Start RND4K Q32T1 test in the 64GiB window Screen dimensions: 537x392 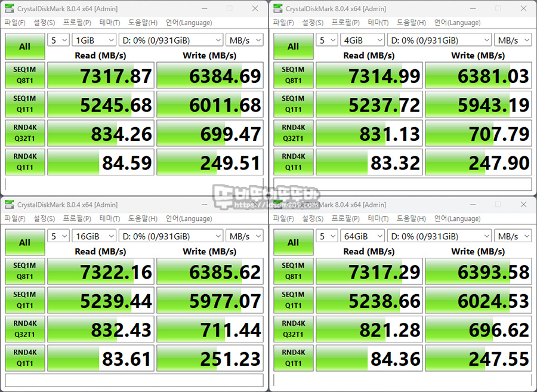pos(294,329)
